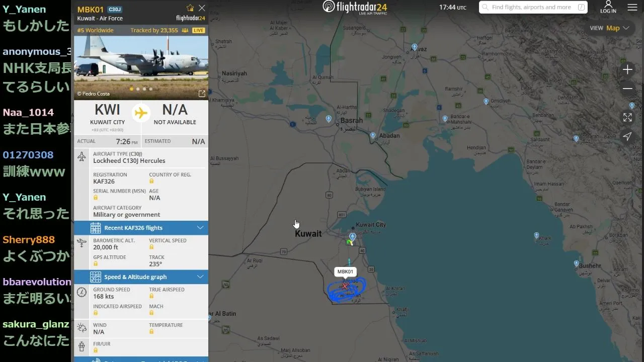Image resolution: width=644 pixels, height=362 pixels.
Task: Click the calendar icon beside Recent KAF326 flights
Action: pos(96,228)
